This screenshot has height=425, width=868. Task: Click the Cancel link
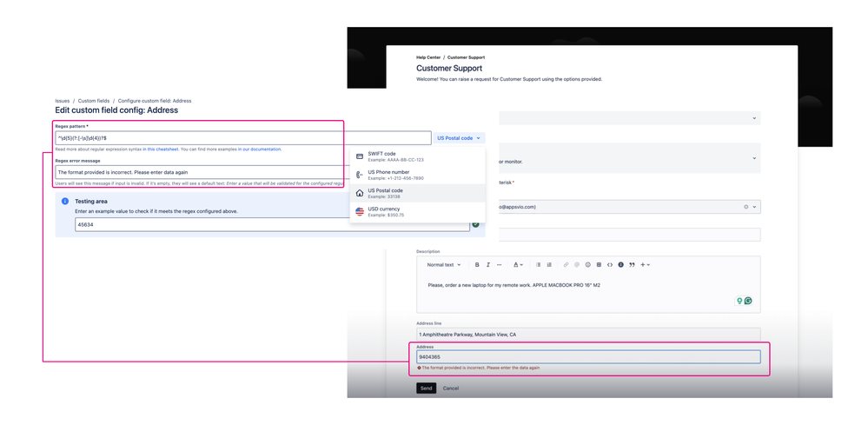click(451, 388)
